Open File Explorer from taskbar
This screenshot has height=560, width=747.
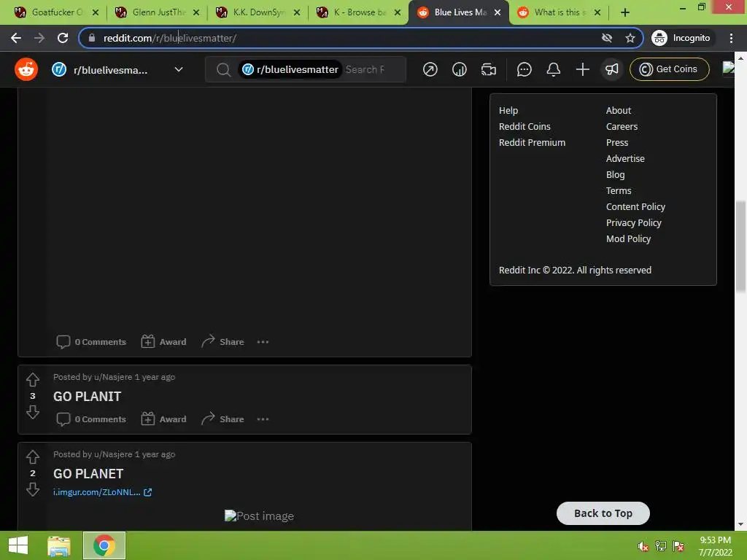[x=59, y=545]
